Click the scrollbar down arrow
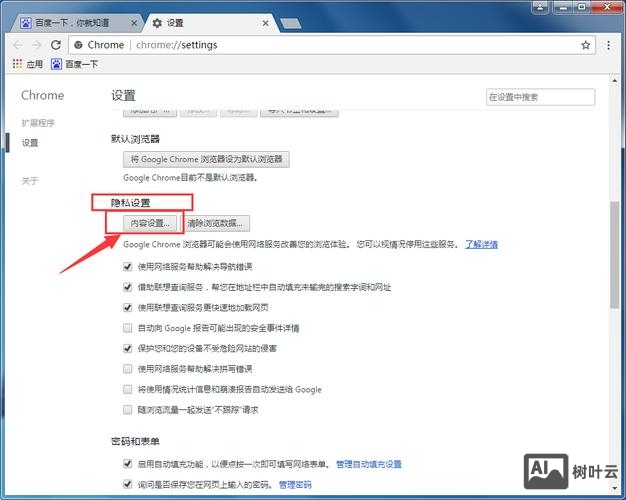The width and height of the screenshot is (626, 500). (x=614, y=488)
